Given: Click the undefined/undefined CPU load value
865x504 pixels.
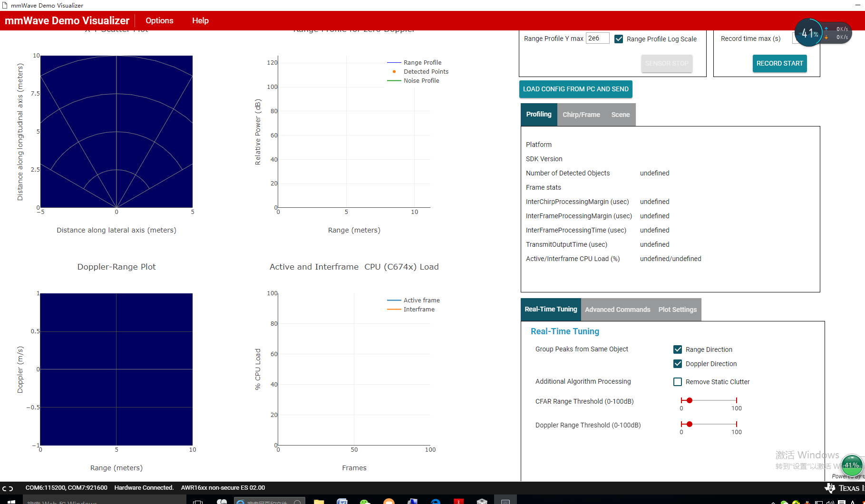Looking at the screenshot, I should tap(671, 259).
